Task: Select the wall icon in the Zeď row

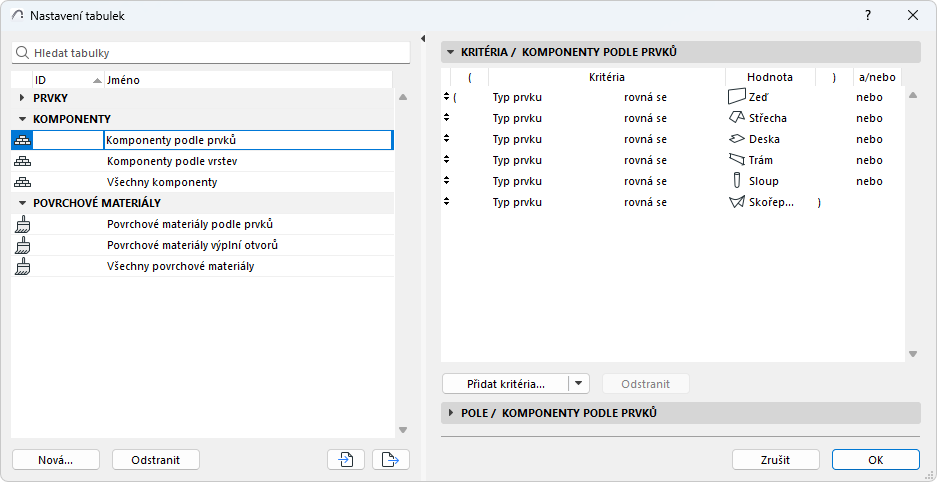Action: [x=737, y=97]
